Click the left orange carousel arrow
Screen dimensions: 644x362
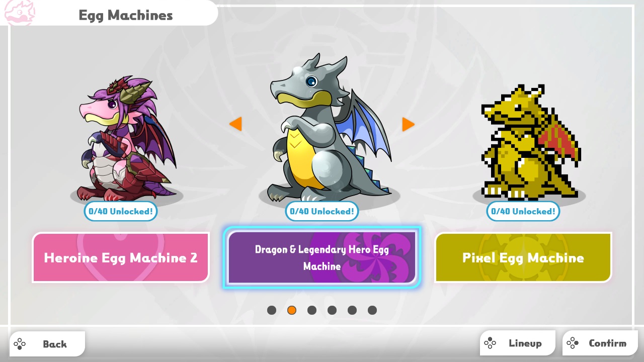click(x=236, y=124)
